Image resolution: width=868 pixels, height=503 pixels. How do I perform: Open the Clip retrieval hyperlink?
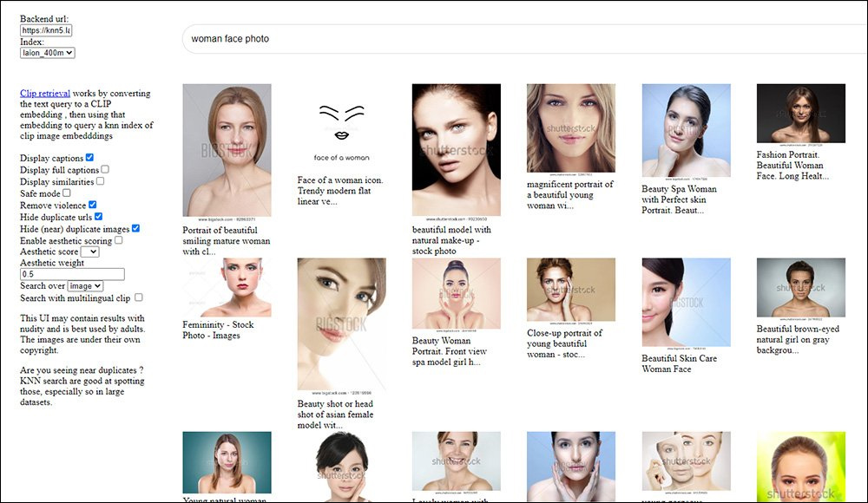click(45, 93)
